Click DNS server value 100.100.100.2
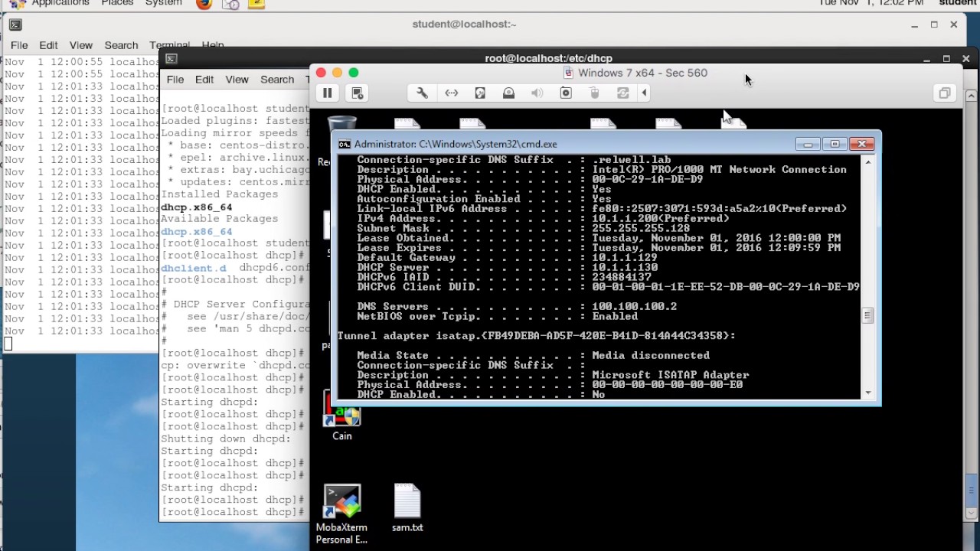Screen dimensions: 980x551 [x=635, y=307]
